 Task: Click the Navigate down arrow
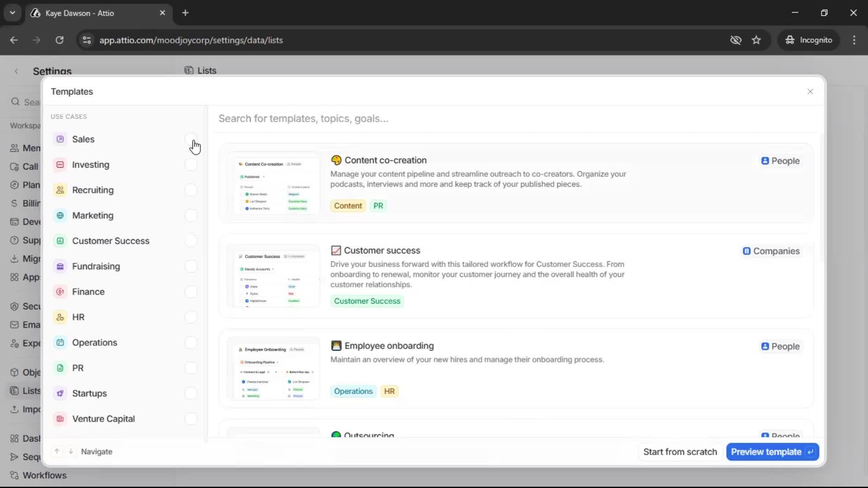click(71, 451)
